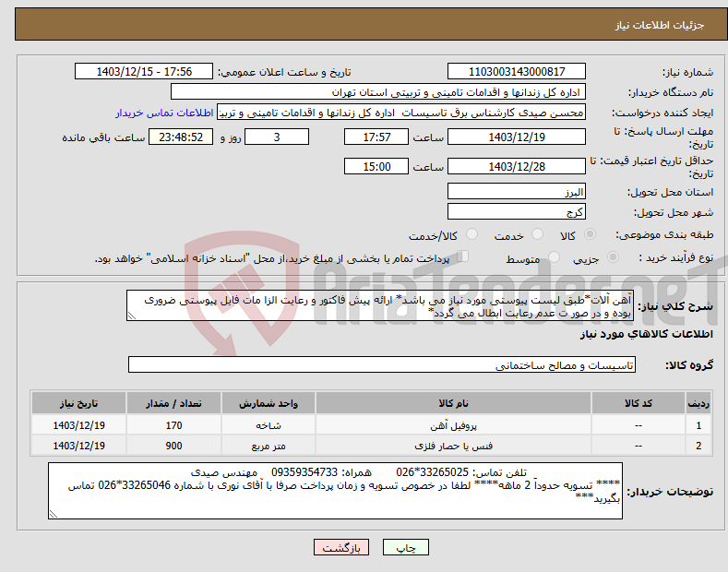Click the price validity date 1403/12/28 field
This screenshot has height=572, width=728.
click(517, 166)
